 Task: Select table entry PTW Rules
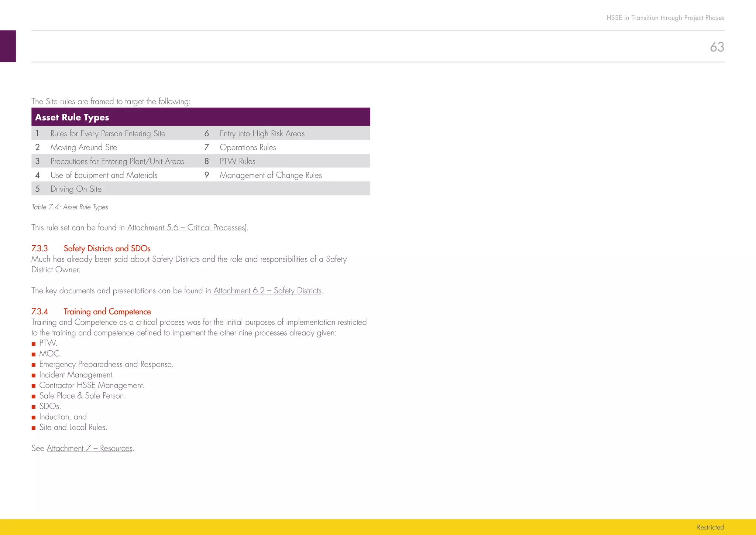(x=237, y=161)
